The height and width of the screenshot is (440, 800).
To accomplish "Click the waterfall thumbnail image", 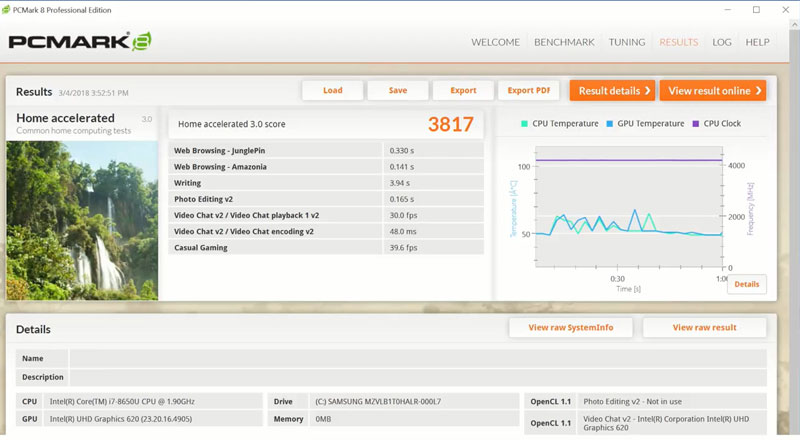I will click(82, 221).
